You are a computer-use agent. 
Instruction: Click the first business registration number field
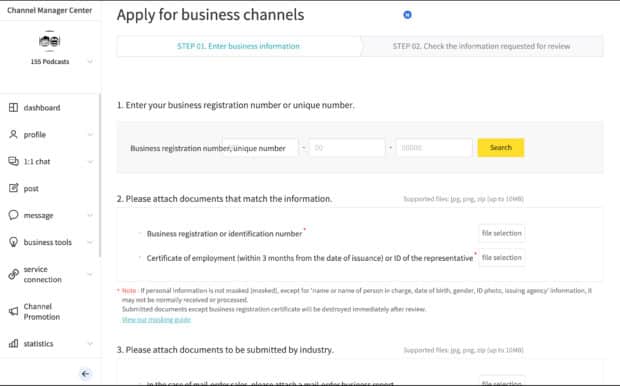(260, 148)
